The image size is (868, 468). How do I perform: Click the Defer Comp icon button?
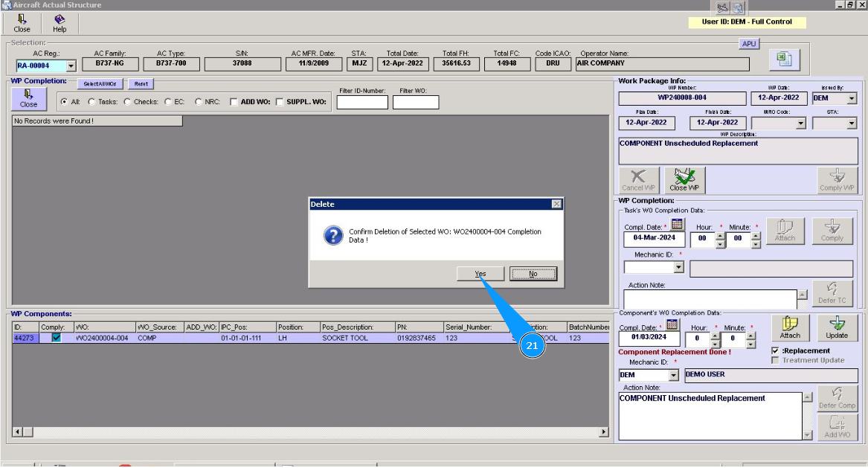pos(837,398)
